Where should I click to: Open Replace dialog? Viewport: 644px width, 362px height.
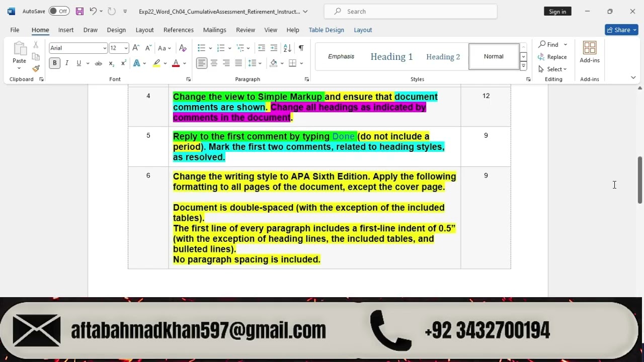coord(552,57)
